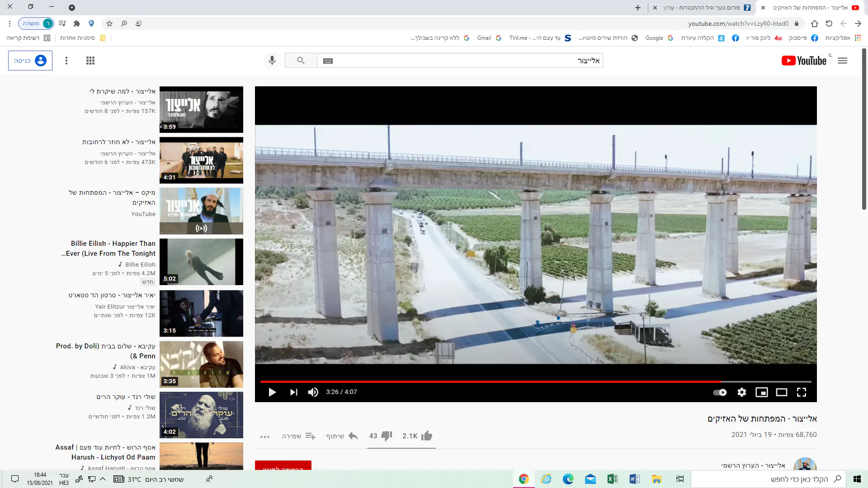
Task: Expand the YouTube hamburger guide menu
Action: coord(842,61)
